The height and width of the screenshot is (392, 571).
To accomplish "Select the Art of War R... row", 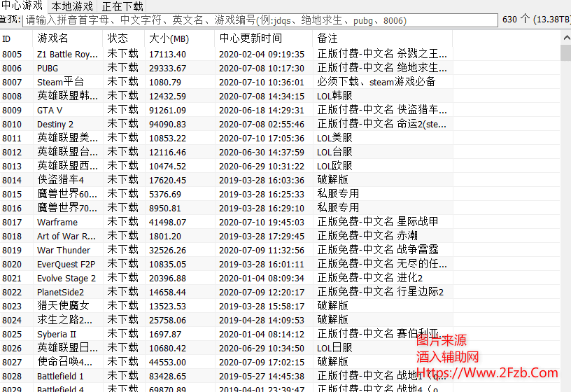I will tap(226, 236).
